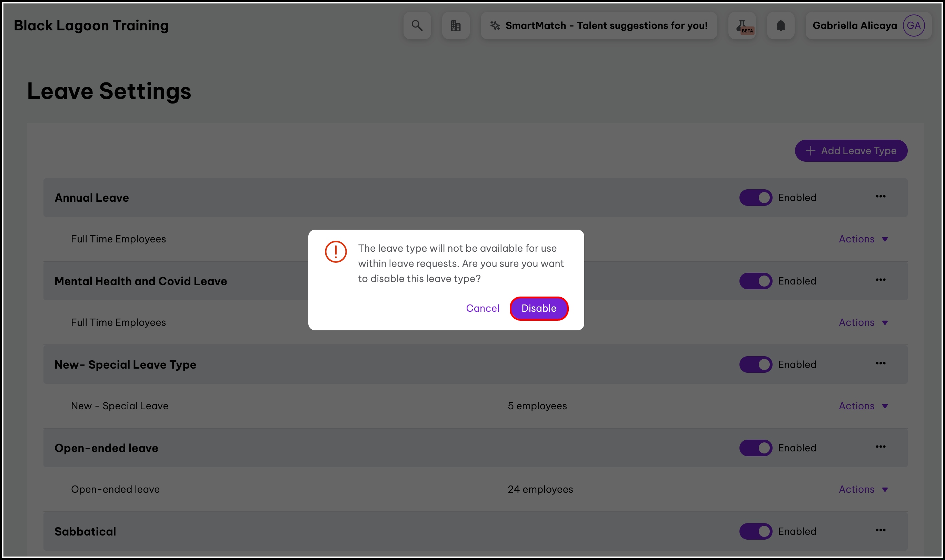
Task: Open the beta lab flask icon
Action: pyautogui.click(x=742, y=26)
